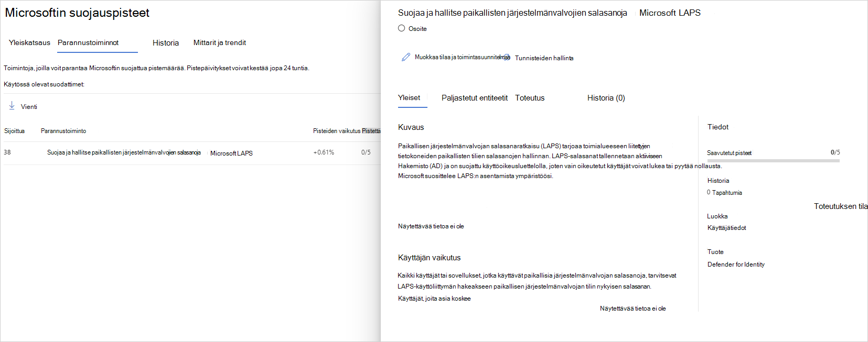Click the +0.61% score impact value
This screenshot has width=868, height=342.
[x=324, y=152]
